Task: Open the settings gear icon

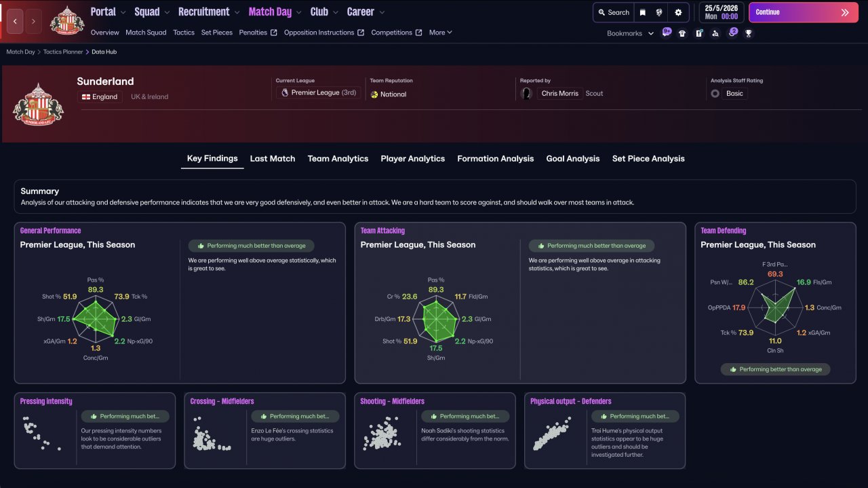Action: (x=678, y=12)
